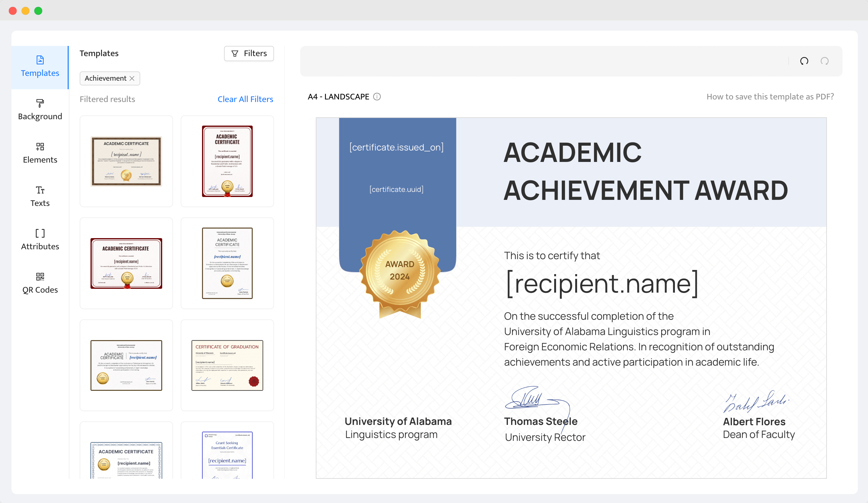The height and width of the screenshot is (503, 868).
Task: Click the Templates panel heading
Action: point(99,54)
